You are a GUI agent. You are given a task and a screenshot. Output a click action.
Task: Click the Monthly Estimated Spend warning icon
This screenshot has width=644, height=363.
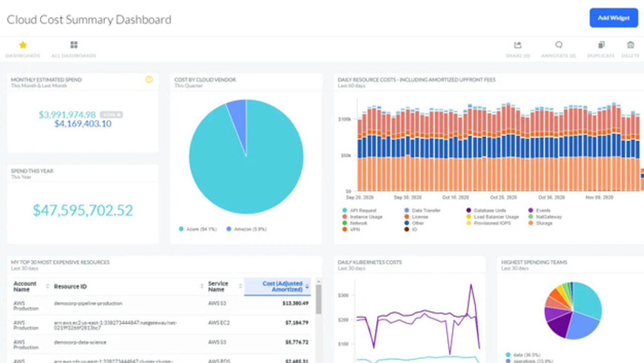[x=149, y=80]
